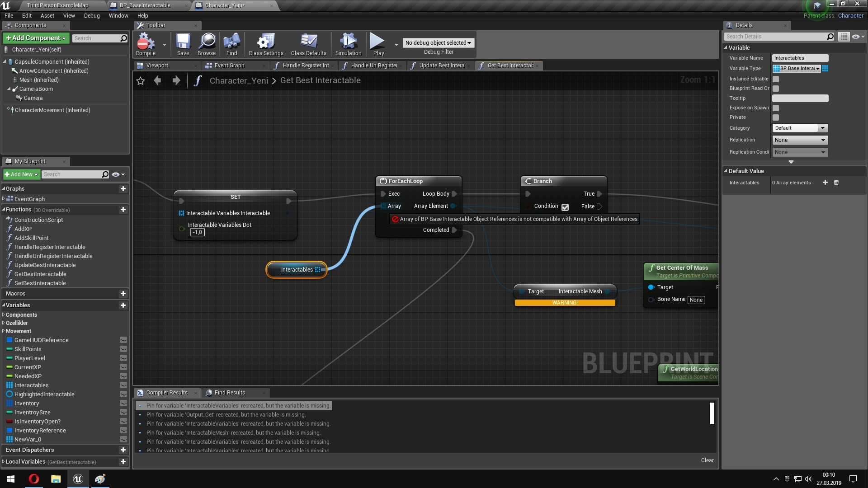The image size is (868, 488).
Task: Open Class Defaults
Action: coord(309,44)
